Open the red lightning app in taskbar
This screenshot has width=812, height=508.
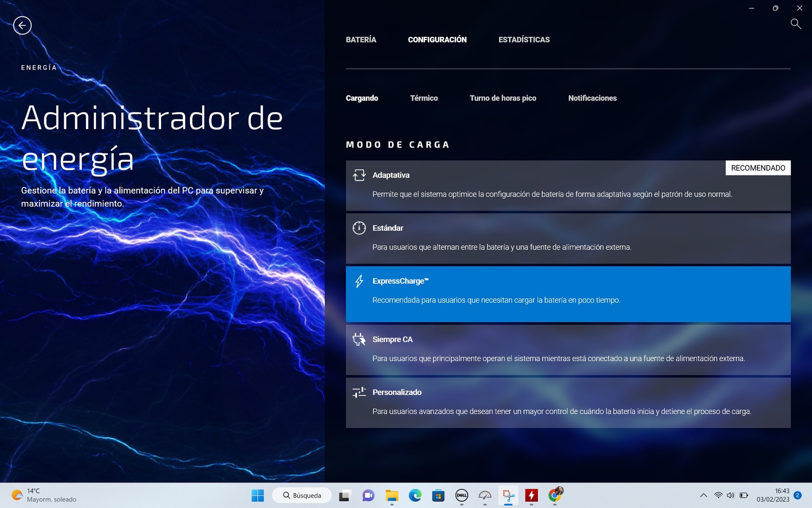[531, 495]
